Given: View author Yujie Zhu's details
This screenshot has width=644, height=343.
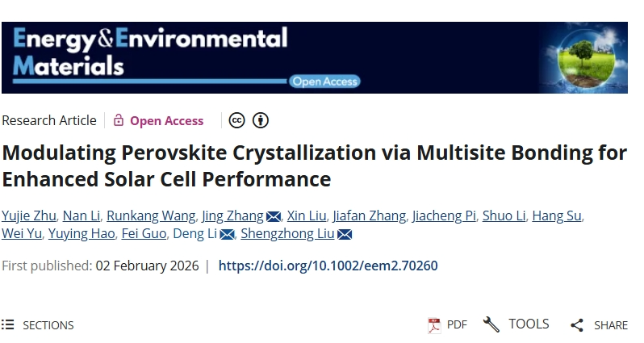Looking at the screenshot, I should [x=27, y=215].
